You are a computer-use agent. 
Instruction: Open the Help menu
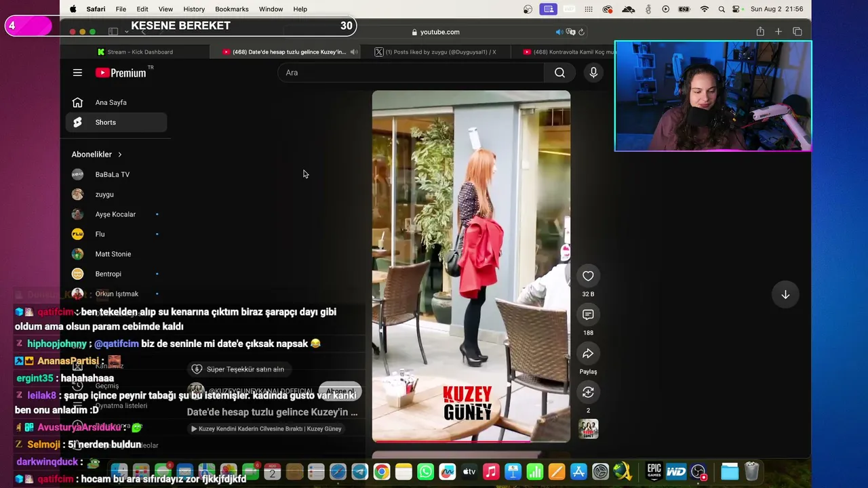300,9
